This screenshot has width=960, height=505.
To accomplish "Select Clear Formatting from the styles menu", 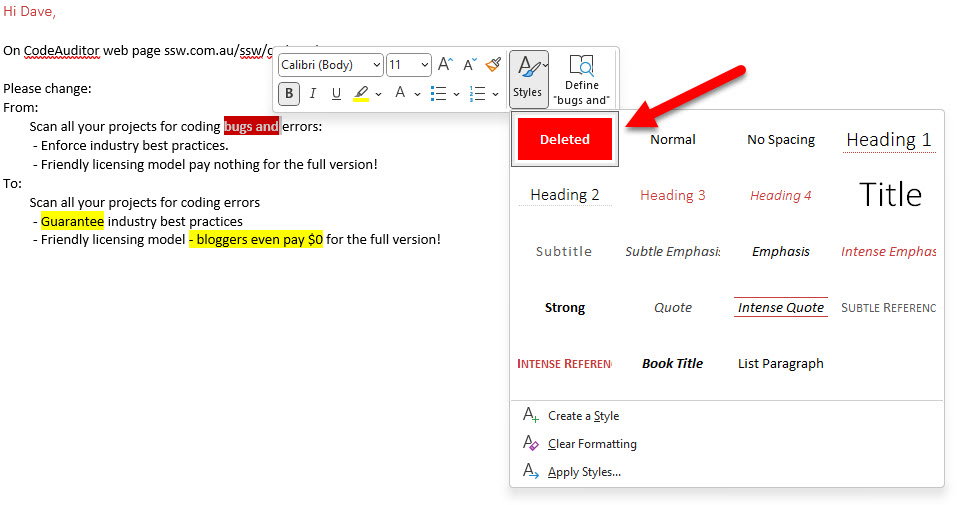I will point(592,444).
